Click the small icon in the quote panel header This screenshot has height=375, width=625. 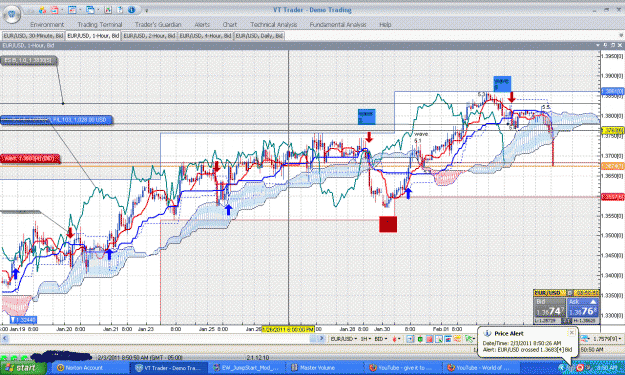coord(569,293)
